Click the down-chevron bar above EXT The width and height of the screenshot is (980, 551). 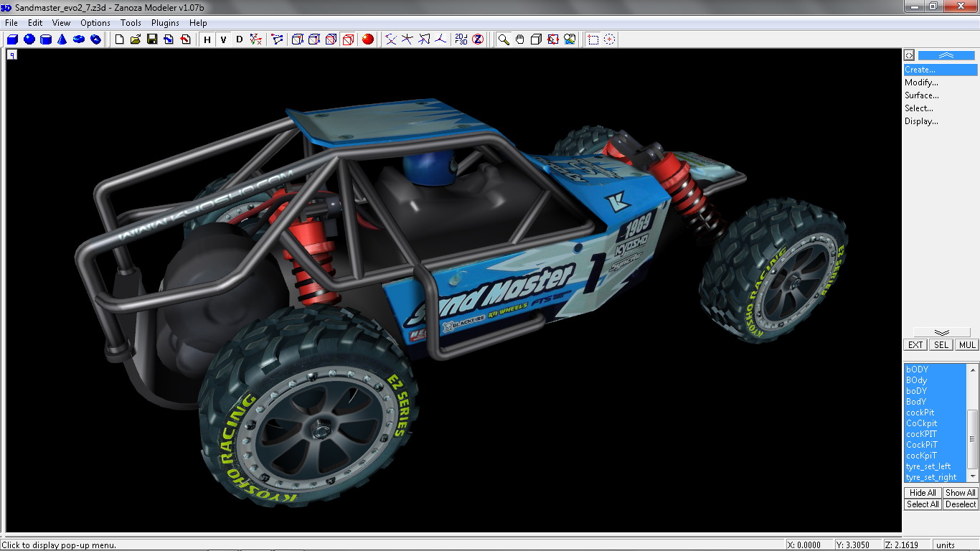click(x=942, y=332)
